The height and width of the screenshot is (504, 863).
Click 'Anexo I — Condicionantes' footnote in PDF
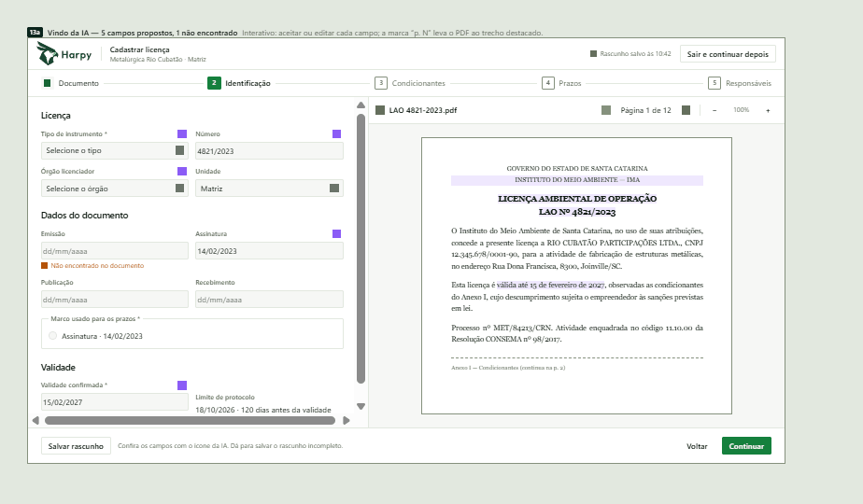click(x=508, y=368)
